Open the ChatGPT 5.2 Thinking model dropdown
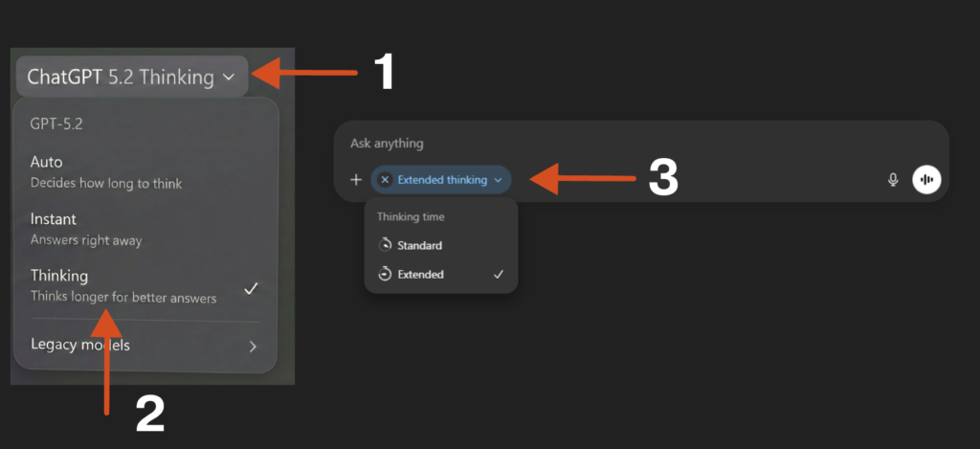The image size is (980, 449). 131,78
